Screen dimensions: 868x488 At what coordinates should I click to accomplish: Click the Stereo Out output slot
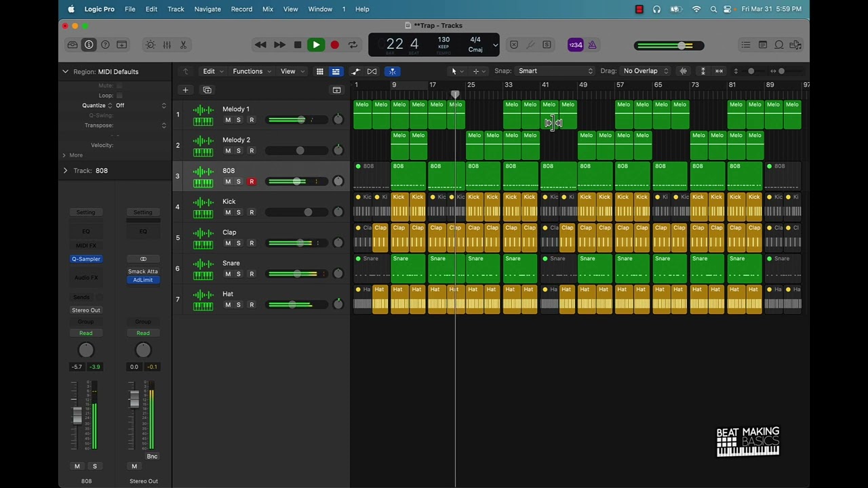click(86, 310)
